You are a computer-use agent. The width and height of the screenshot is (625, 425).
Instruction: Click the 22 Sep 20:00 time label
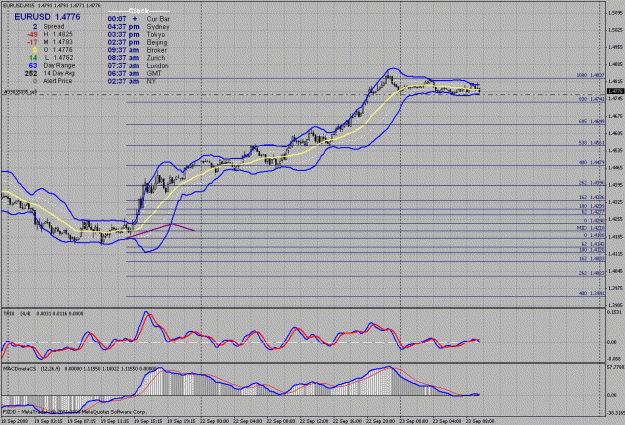(379, 421)
